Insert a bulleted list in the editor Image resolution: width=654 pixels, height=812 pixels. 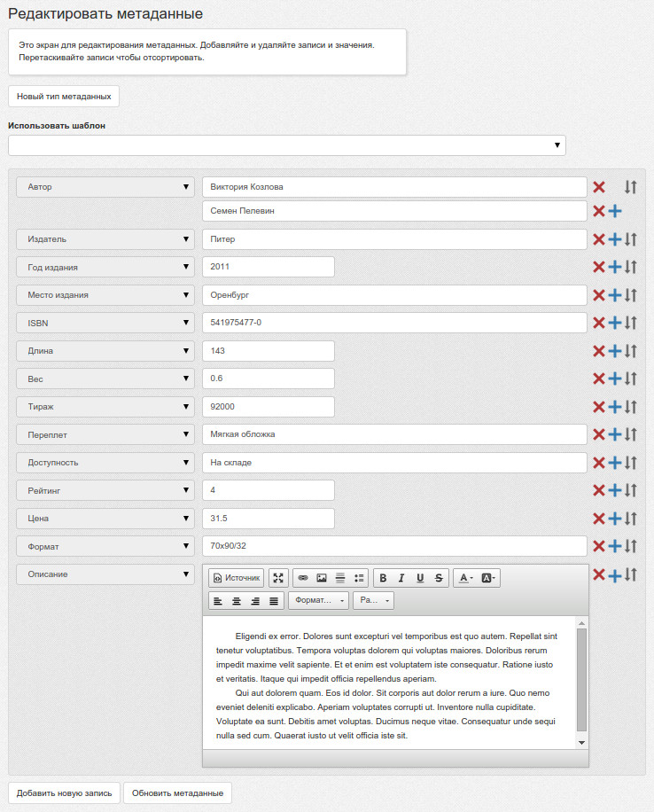[x=359, y=578]
